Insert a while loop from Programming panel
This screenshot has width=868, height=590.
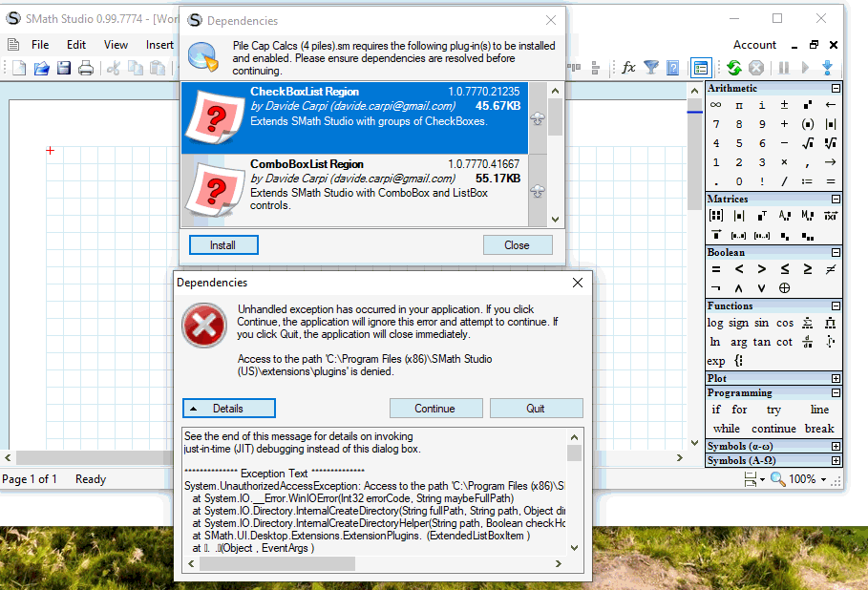coord(726,428)
